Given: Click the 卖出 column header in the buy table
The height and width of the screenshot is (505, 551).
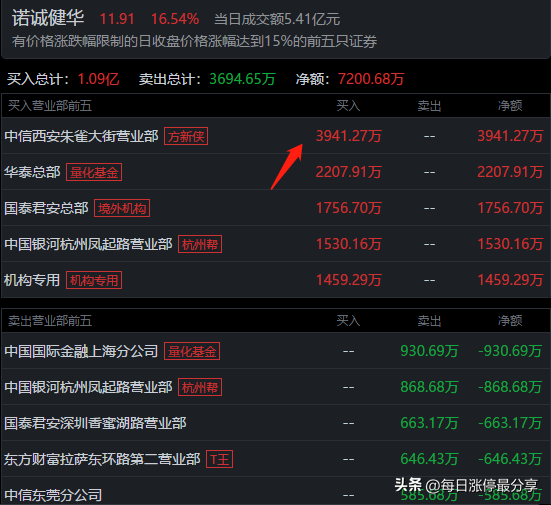Looking at the screenshot, I should [x=429, y=106].
